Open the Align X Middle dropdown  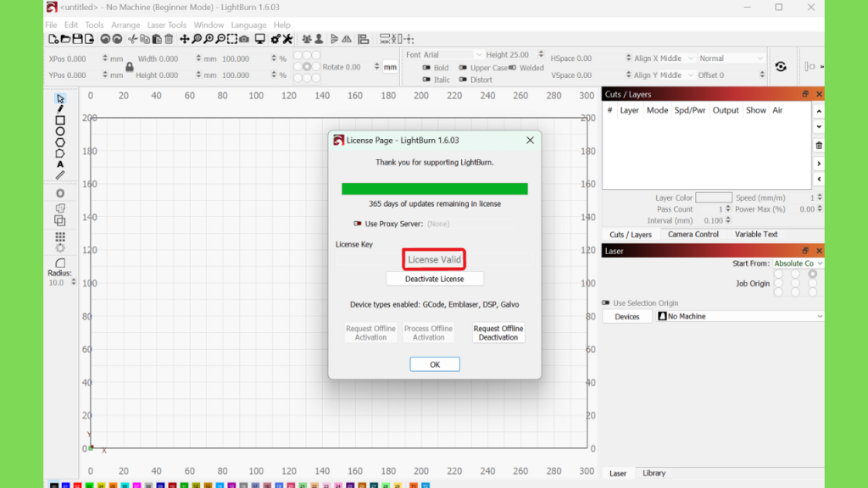[664, 58]
